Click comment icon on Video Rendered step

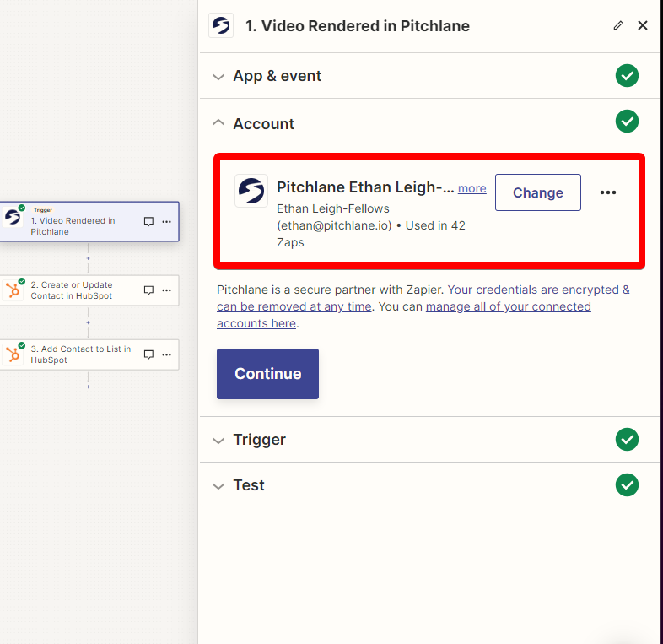click(148, 221)
